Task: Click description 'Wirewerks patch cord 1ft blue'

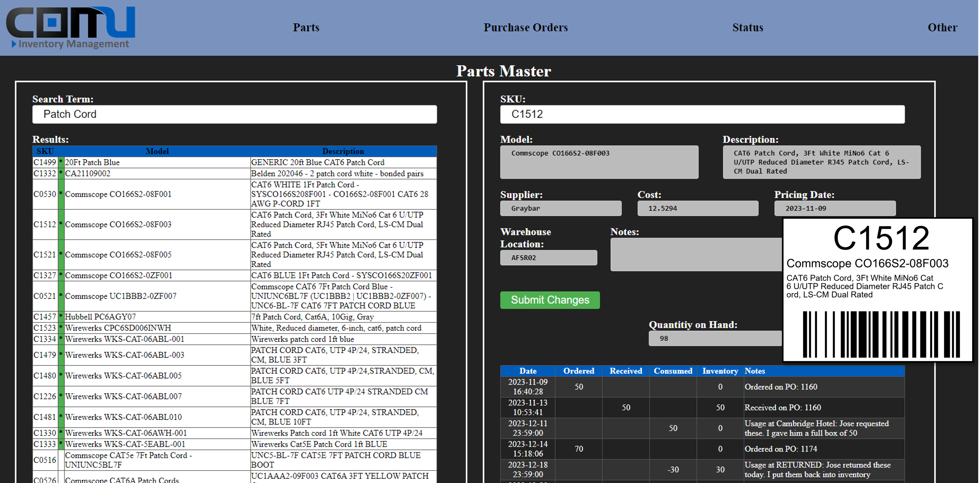Action: [x=303, y=339]
